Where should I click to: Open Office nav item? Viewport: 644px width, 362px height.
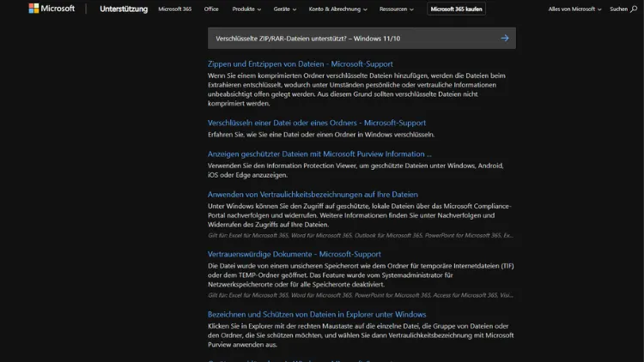pos(211,9)
